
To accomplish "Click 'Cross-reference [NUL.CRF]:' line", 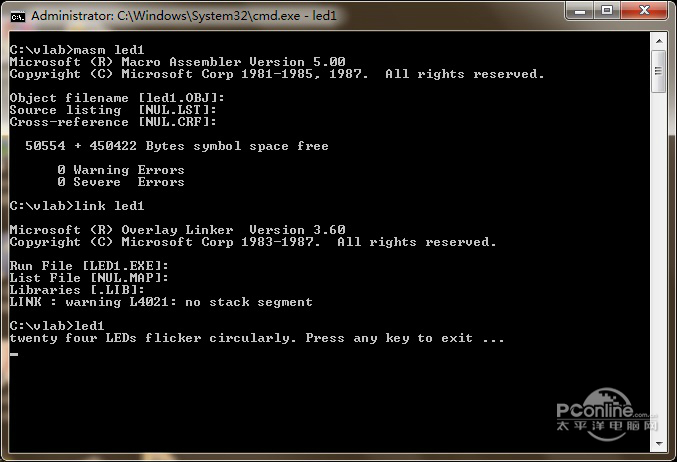I will 113,122.
